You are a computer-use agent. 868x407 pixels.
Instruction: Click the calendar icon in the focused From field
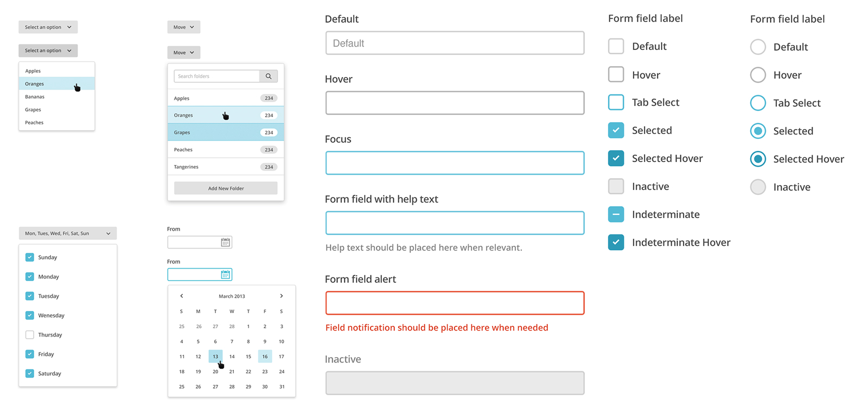tap(226, 275)
